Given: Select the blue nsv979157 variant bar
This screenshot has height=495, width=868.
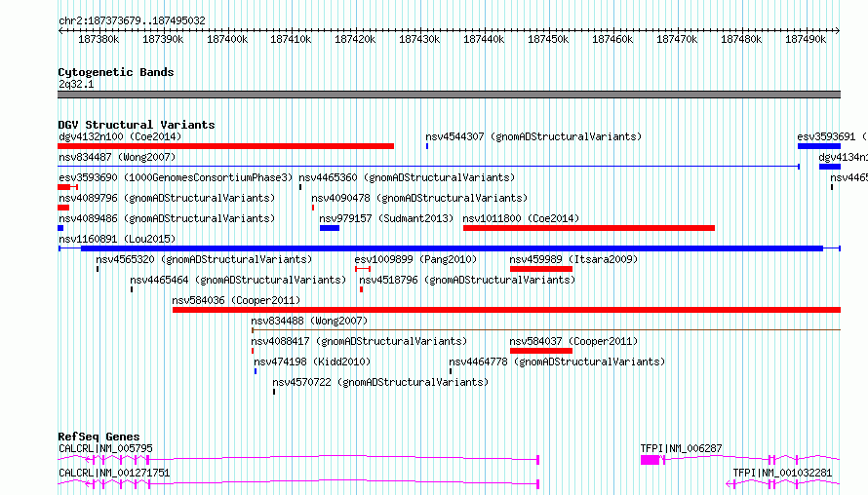Looking at the screenshot, I should [x=330, y=228].
